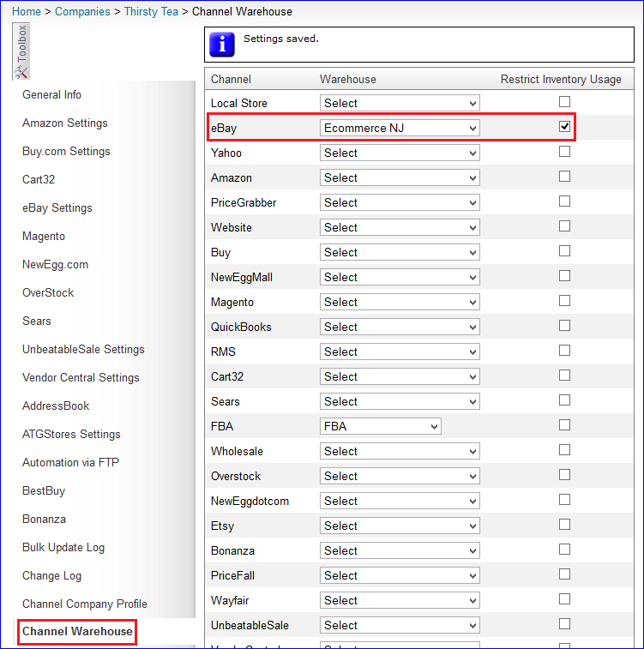Select NewEgg.com in sidebar

coord(55,264)
